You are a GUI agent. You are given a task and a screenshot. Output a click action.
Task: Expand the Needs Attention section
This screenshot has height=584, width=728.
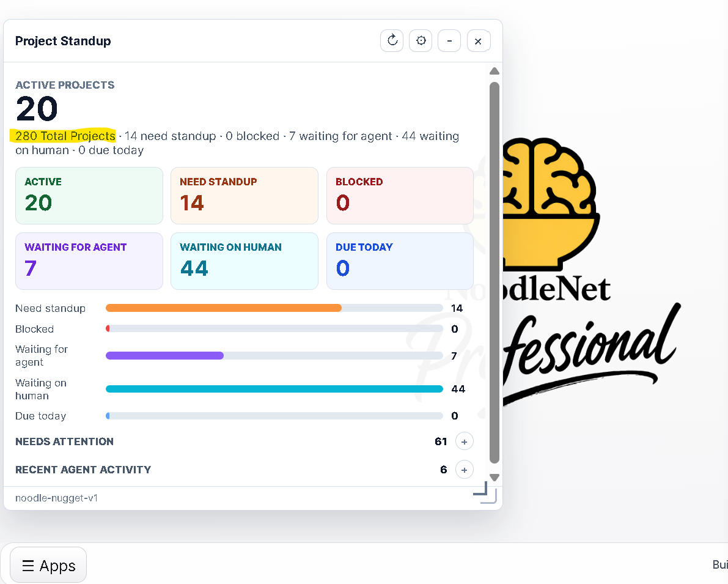click(465, 442)
